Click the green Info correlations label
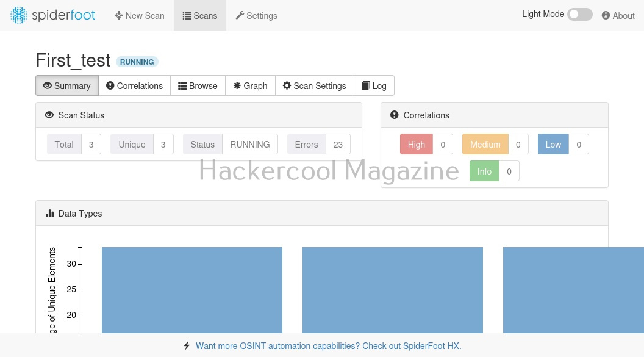The width and height of the screenshot is (644, 357). (484, 171)
